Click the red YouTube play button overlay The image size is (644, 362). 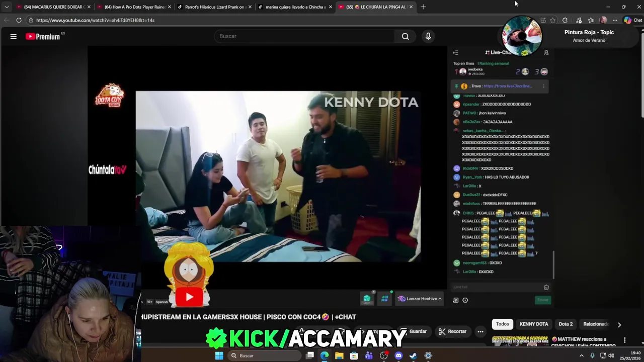point(189,297)
